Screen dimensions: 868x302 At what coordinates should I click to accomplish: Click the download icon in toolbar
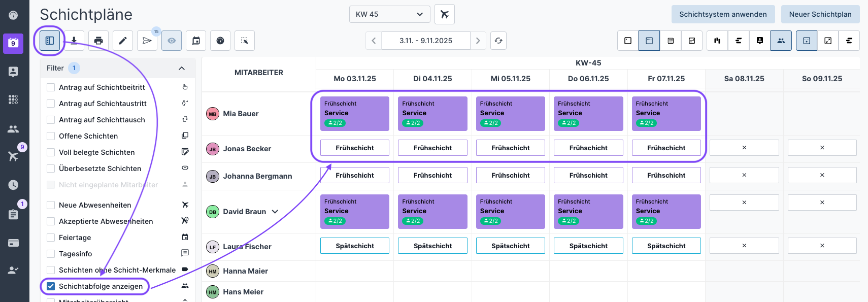click(74, 41)
